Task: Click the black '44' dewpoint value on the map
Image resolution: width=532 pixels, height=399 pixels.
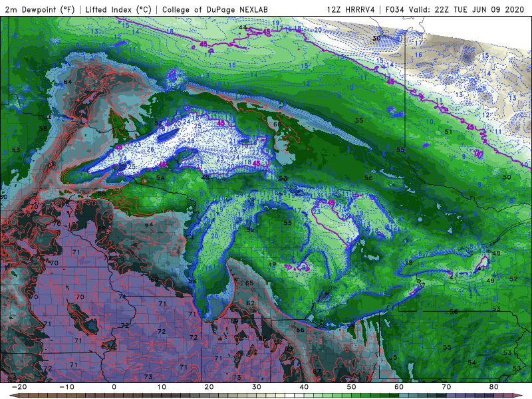Action: [243, 27]
